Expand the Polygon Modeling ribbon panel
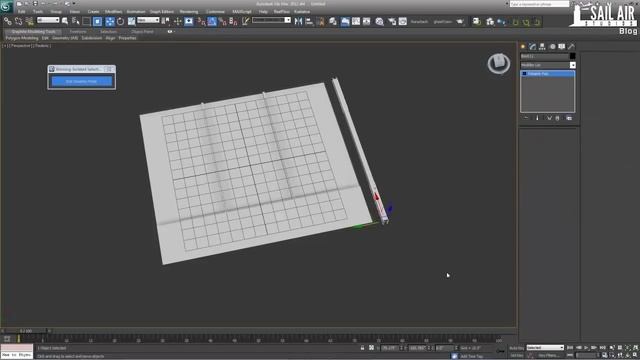The height and width of the screenshot is (360, 640). point(22,38)
